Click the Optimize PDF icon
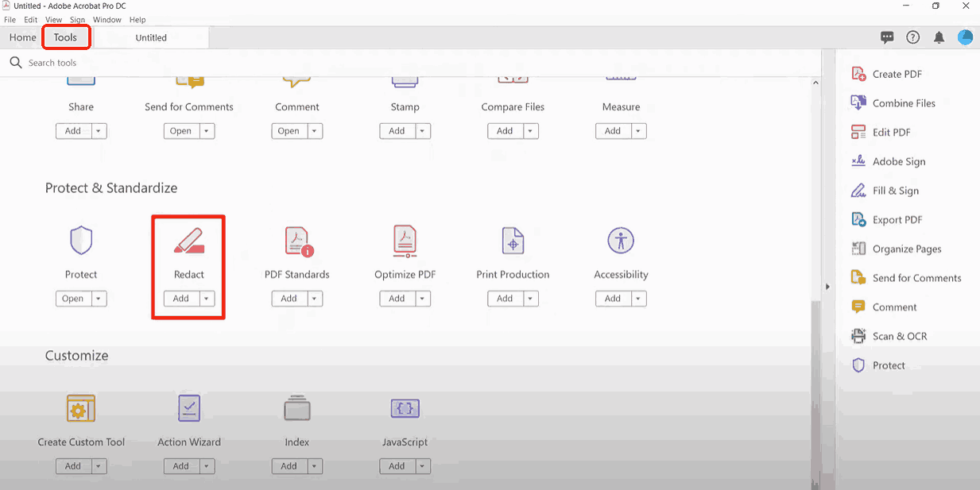Image resolution: width=980 pixels, height=490 pixels. click(405, 241)
